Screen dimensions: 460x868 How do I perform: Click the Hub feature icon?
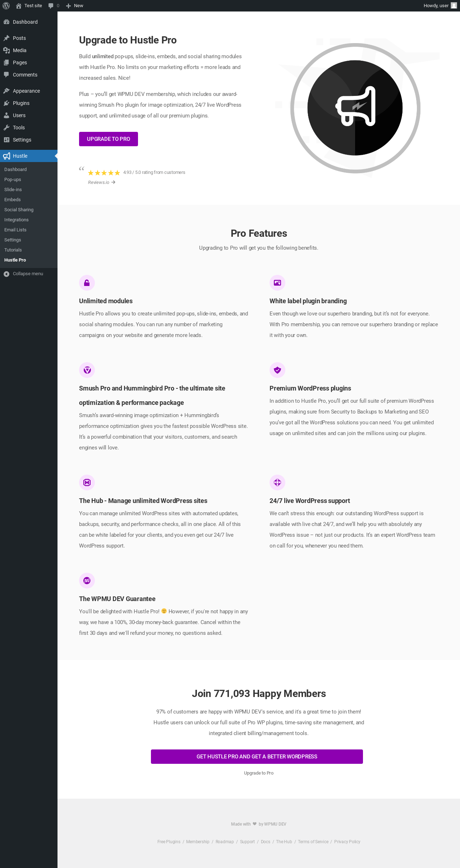87,483
